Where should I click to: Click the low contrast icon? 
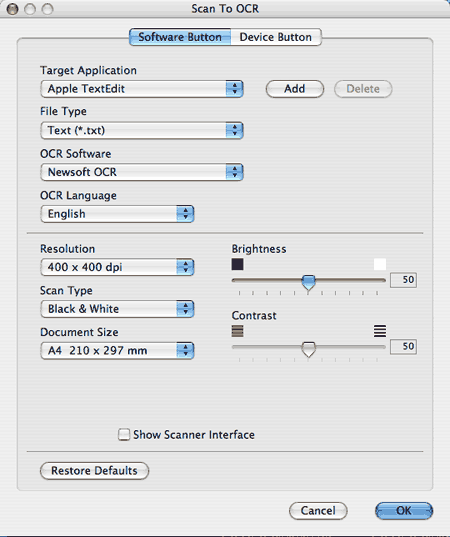pyautogui.click(x=237, y=331)
